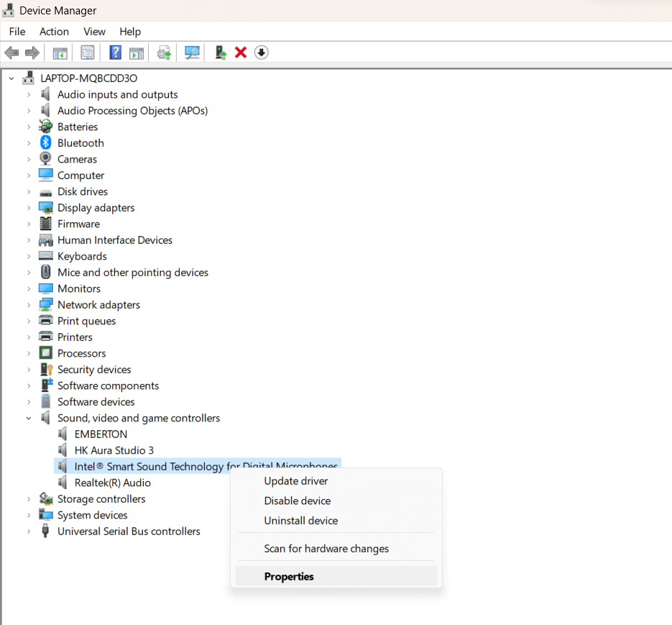The image size is (672, 625).
Task: Click the Universal Serial Bus controllers icon
Action: [45, 531]
